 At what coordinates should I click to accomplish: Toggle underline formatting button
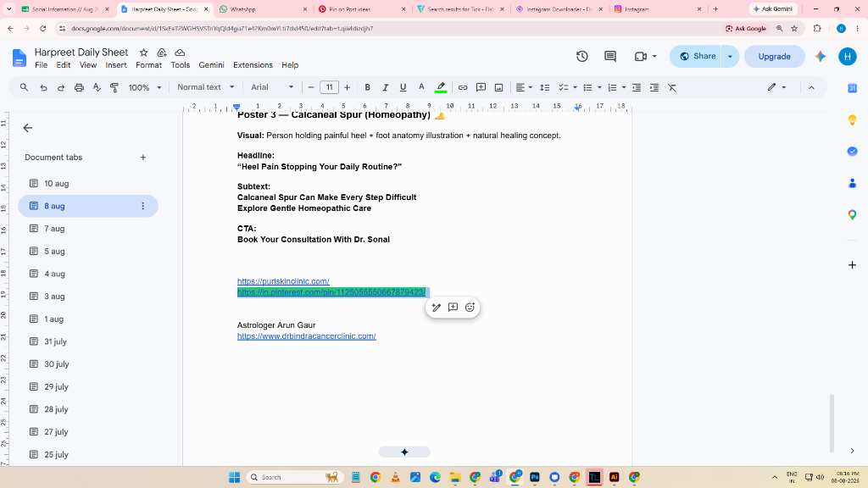point(403,87)
